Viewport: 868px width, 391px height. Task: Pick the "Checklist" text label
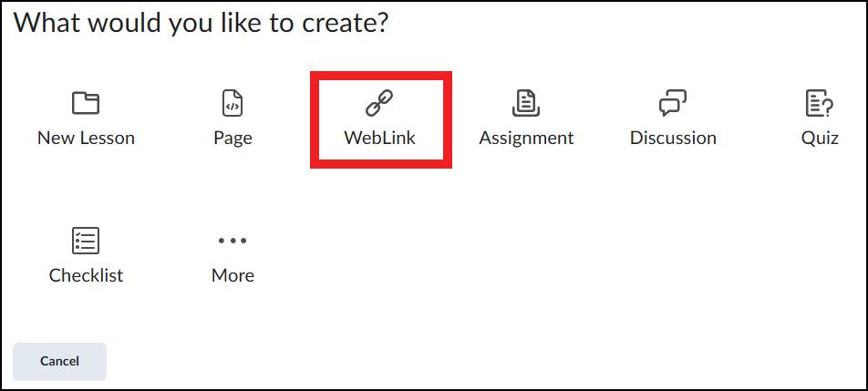86,275
